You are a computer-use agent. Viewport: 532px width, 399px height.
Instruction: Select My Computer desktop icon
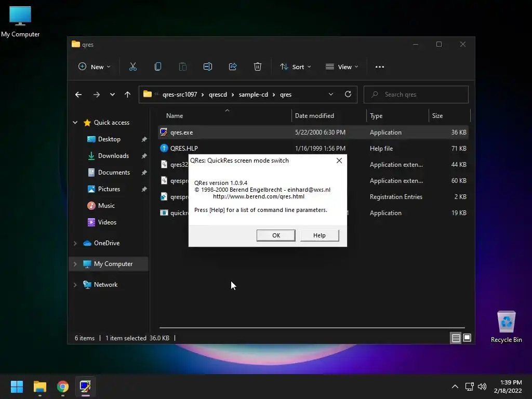click(x=20, y=21)
